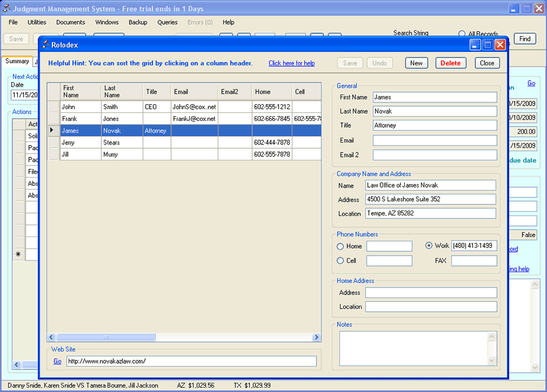
Task: Click the Web Site URL field
Action: 190,361
